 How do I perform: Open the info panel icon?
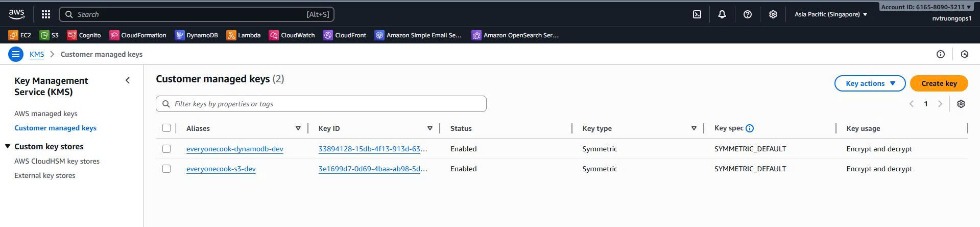click(940, 54)
